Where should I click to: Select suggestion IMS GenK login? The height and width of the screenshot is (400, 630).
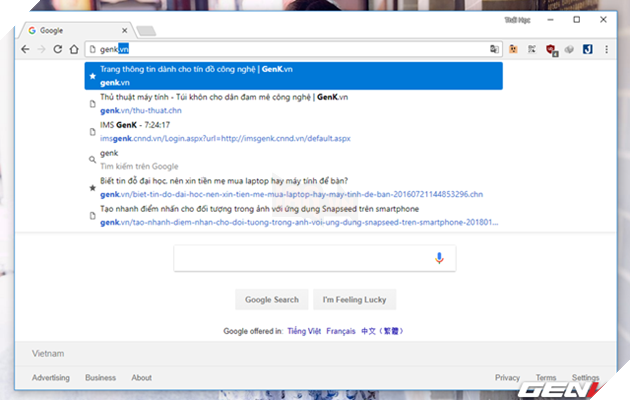293,132
